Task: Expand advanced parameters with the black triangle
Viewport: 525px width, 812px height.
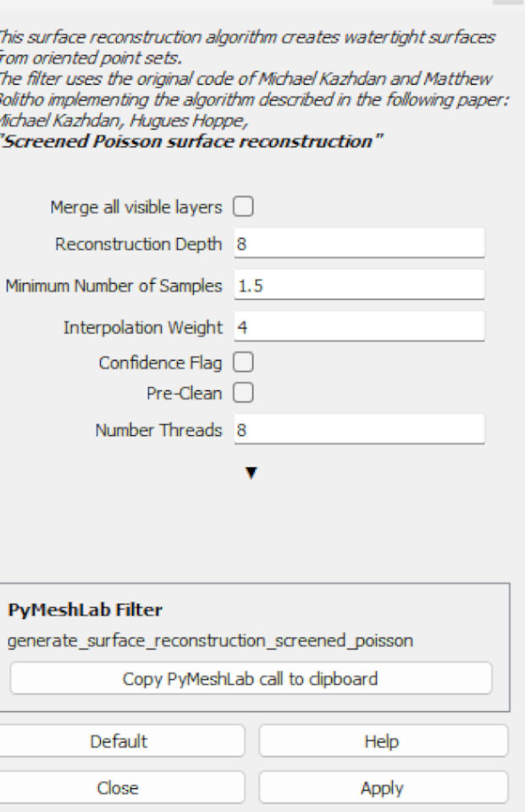Action: tap(250, 472)
